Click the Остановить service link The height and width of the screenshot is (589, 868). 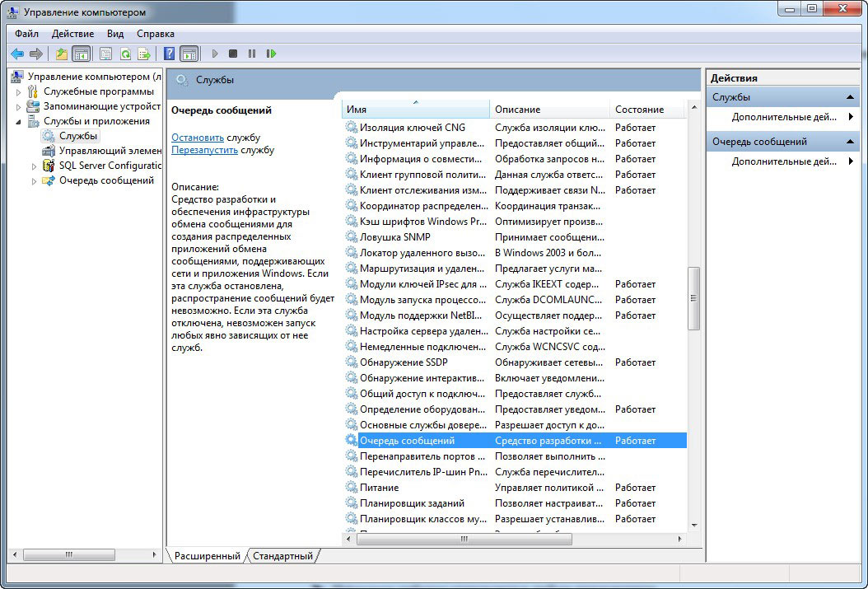click(x=198, y=138)
